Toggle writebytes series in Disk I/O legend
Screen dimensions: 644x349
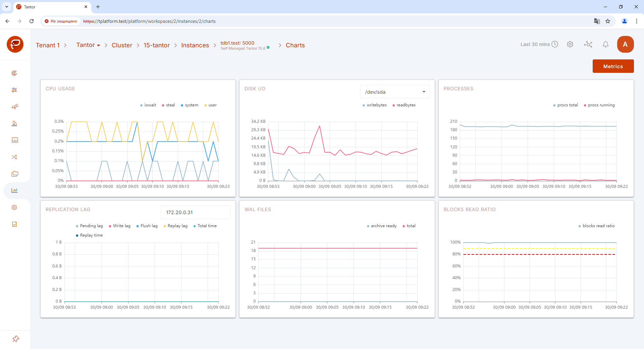tap(374, 105)
